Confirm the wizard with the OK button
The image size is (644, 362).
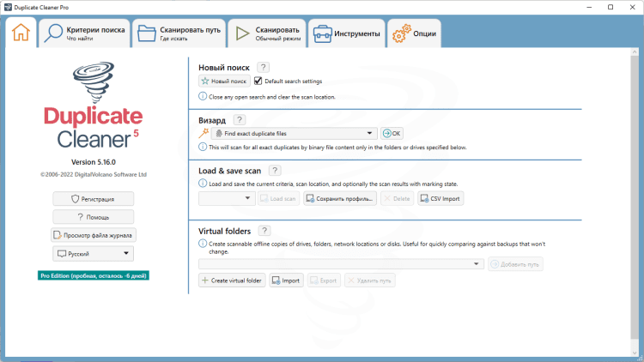[x=392, y=133]
